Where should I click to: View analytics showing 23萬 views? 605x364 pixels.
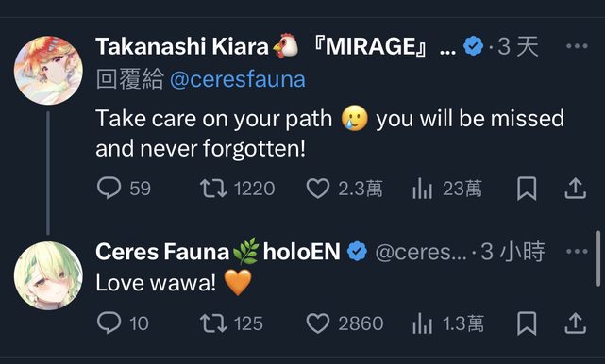[422, 189]
